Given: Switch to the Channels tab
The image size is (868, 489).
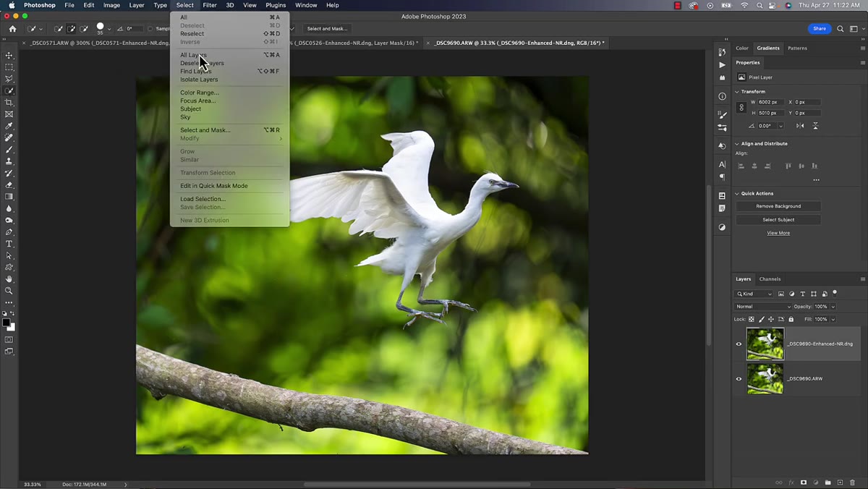Looking at the screenshot, I should point(770,279).
